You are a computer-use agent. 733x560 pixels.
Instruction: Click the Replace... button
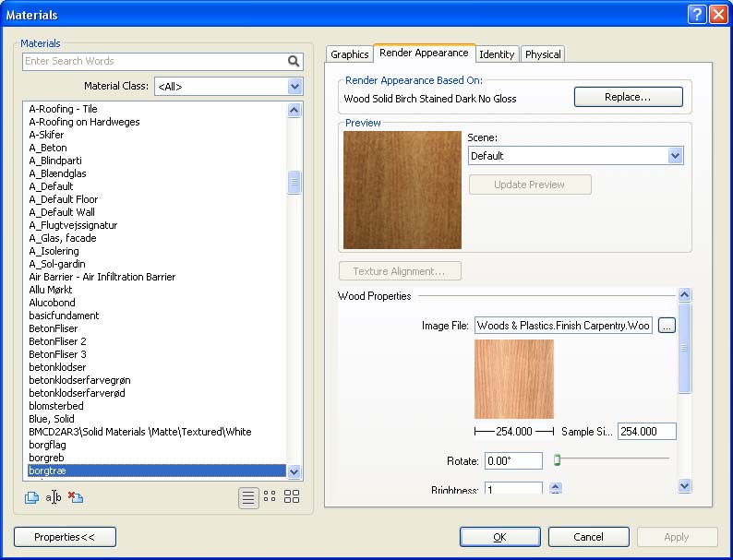tap(628, 97)
